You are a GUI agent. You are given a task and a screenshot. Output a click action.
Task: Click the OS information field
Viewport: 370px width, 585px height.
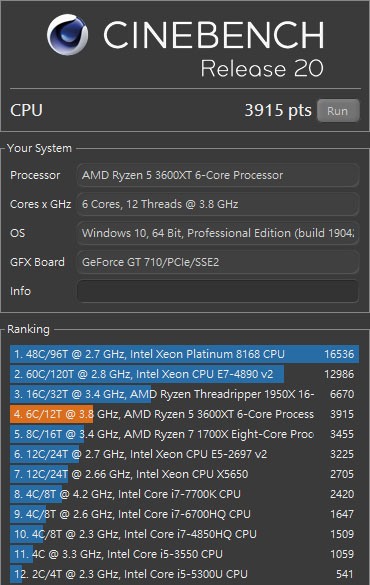[218, 233]
